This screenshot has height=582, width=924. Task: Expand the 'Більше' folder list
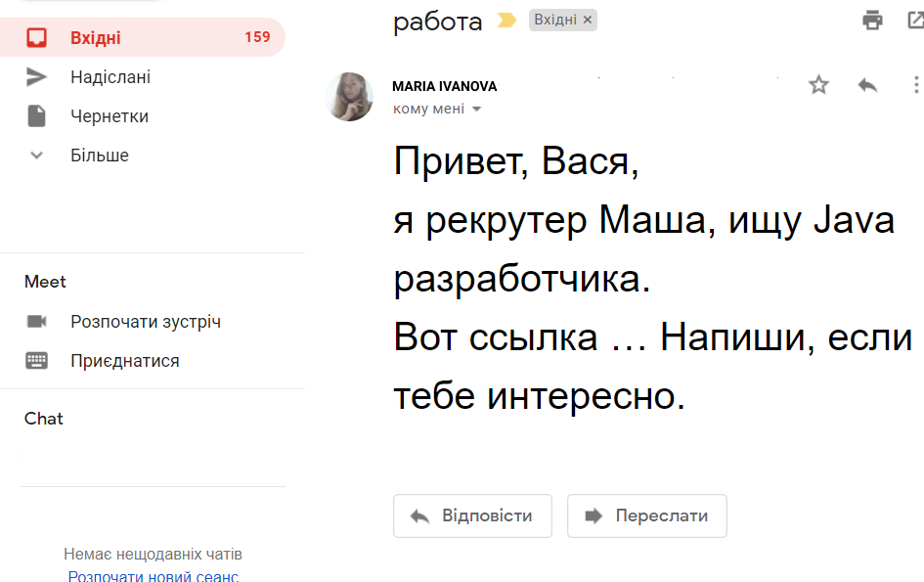tap(36, 156)
